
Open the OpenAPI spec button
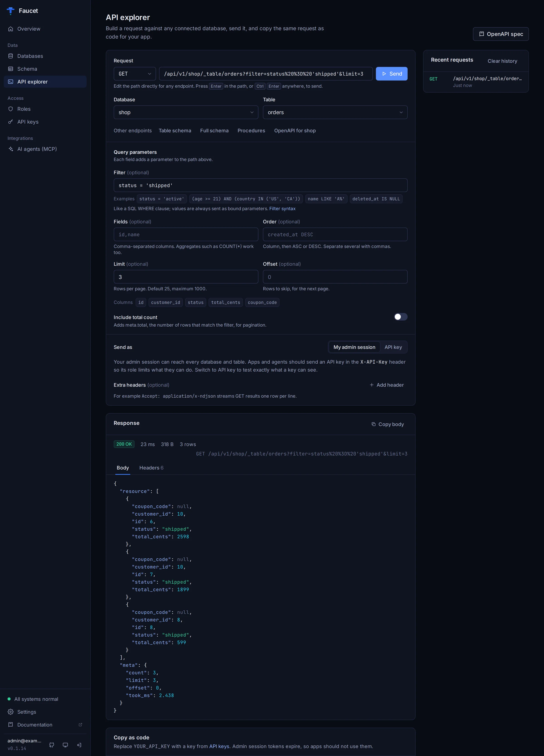[x=500, y=34]
